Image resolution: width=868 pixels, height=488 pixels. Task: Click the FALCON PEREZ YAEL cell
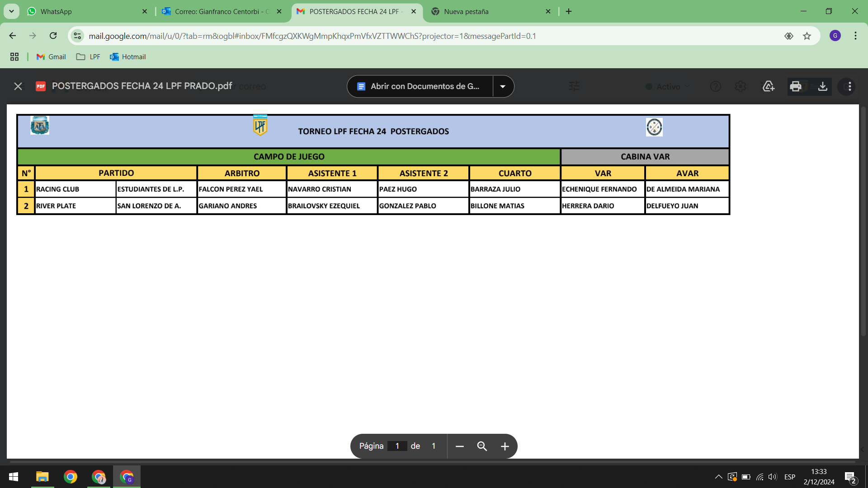[242, 189]
